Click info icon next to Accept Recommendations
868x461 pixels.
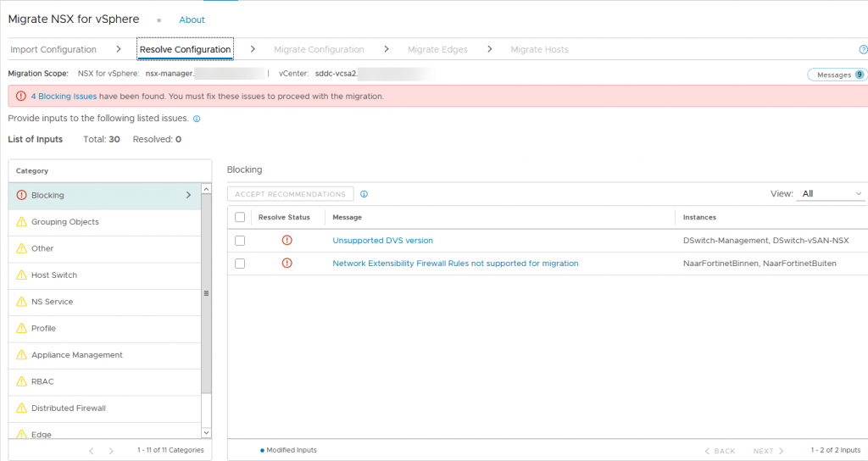[x=364, y=194]
